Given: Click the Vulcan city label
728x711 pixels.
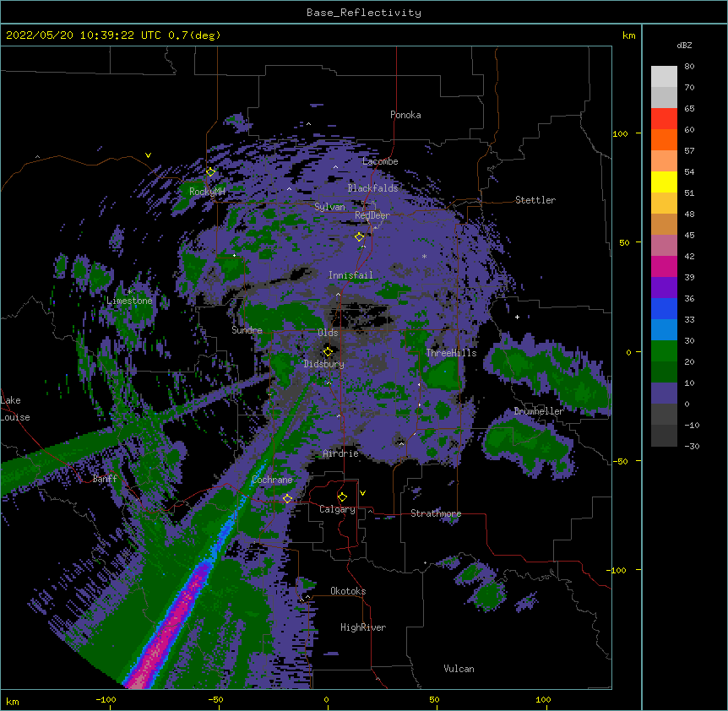Looking at the screenshot, I should tap(459, 669).
